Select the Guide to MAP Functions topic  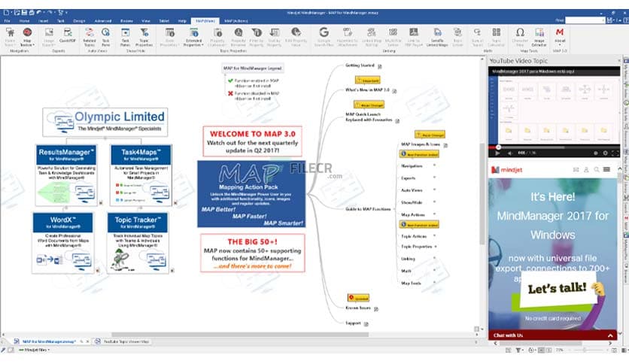[368, 209]
